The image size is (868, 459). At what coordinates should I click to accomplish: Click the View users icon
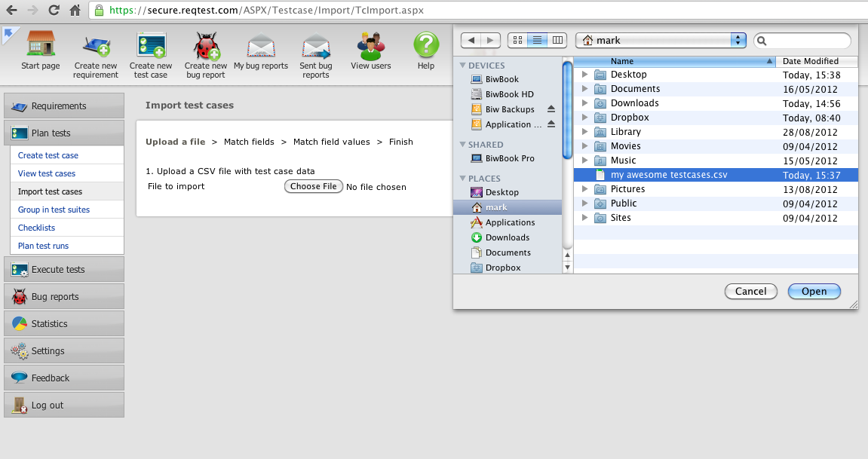point(370,46)
